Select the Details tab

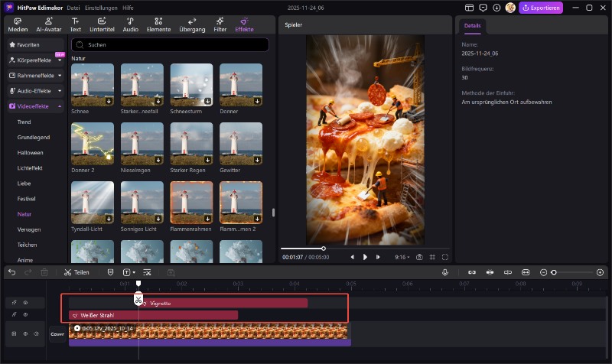coord(472,26)
